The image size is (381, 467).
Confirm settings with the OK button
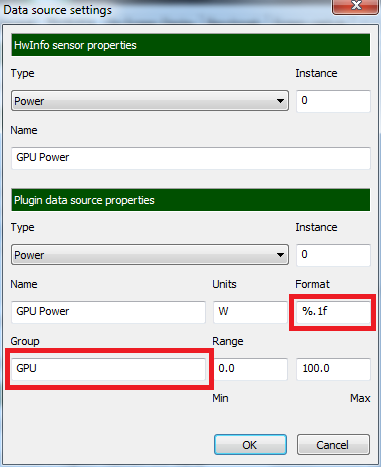[250, 445]
